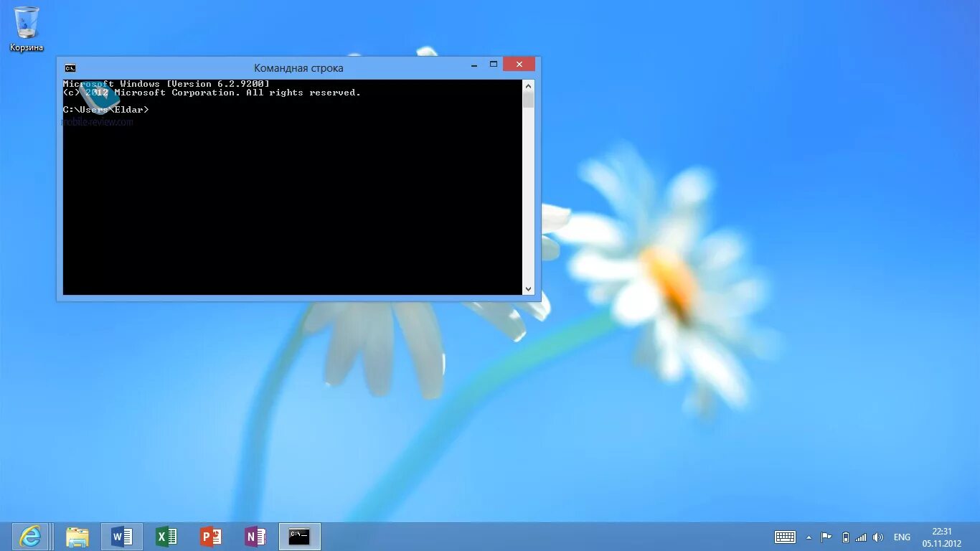Image resolution: width=980 pixels, height=551 pixels.
Task: Open File Explorer from the taskbar
Action: coord(77,536)
